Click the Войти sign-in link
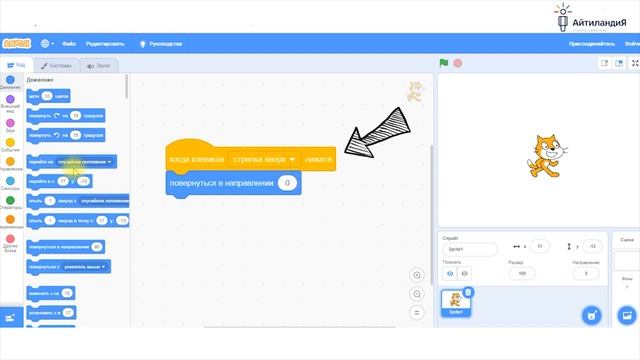Screen dimensions: 640x360 [632, 44]
